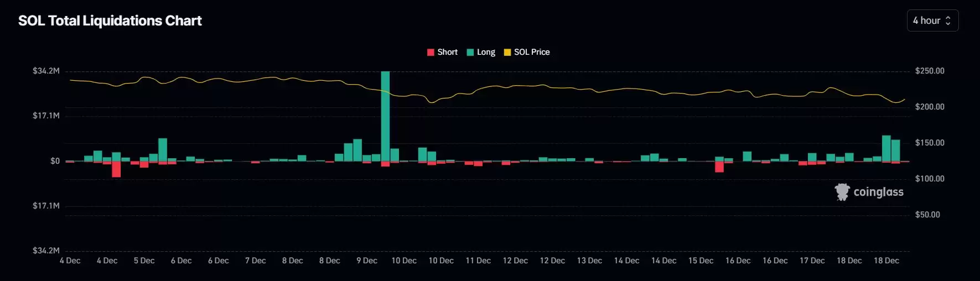Click the chart title SOL Total Liquidations Chart

tap(110, 21)
